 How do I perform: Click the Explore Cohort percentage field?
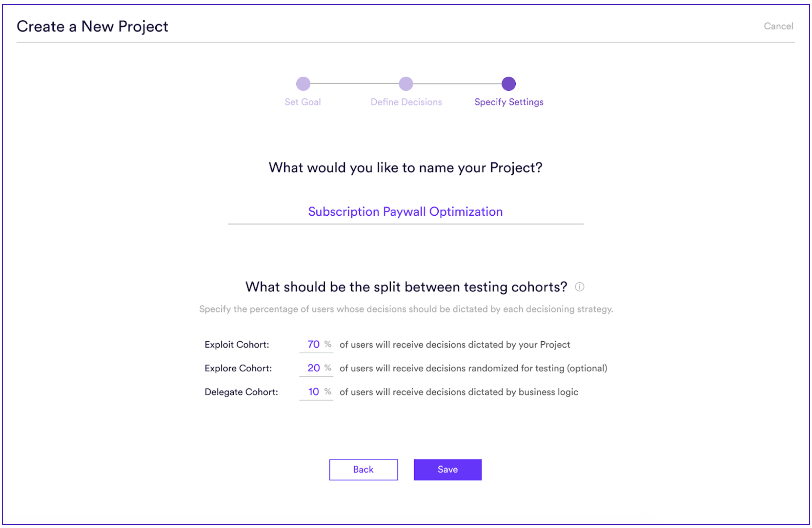[316, 368]
